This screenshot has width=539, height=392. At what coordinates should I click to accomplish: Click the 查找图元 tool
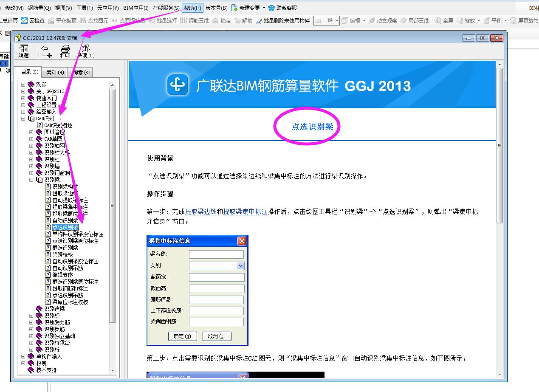94,20
